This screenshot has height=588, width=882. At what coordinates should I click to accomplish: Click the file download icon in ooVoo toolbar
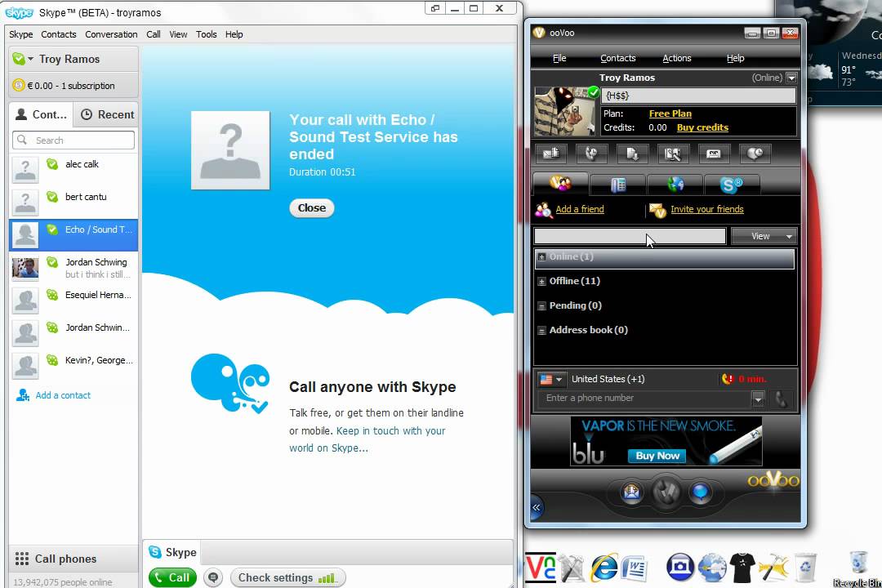click(632, 153)
